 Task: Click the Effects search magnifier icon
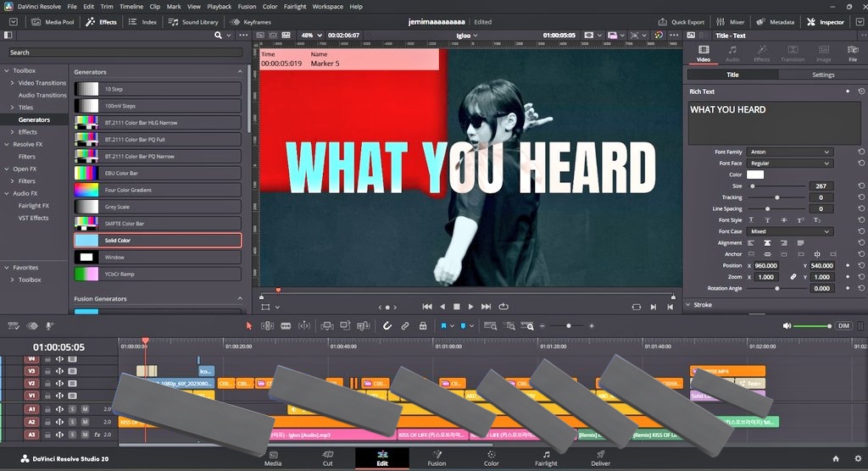[218, 35]
